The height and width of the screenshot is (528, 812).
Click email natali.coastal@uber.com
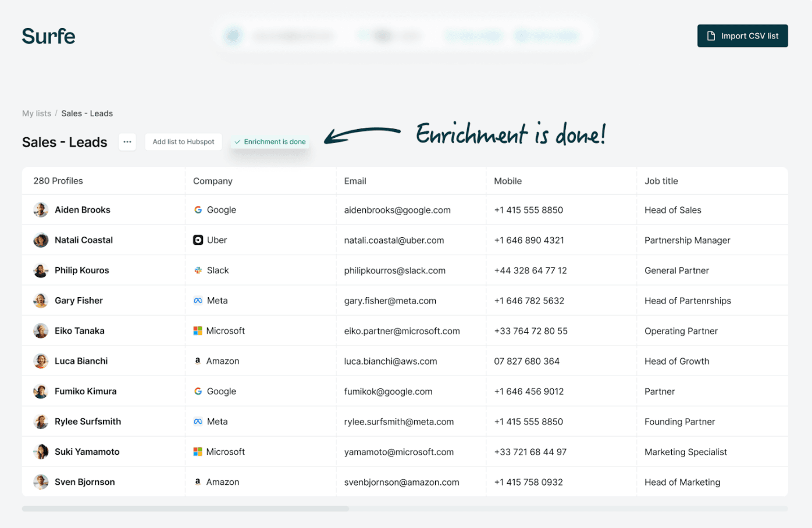(394, 240)
